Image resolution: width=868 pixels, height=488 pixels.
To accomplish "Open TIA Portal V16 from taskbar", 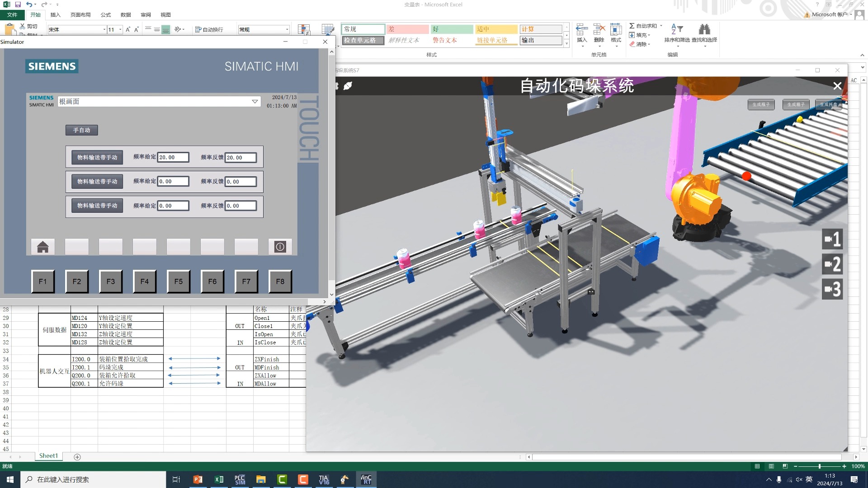I will point(324,479).
